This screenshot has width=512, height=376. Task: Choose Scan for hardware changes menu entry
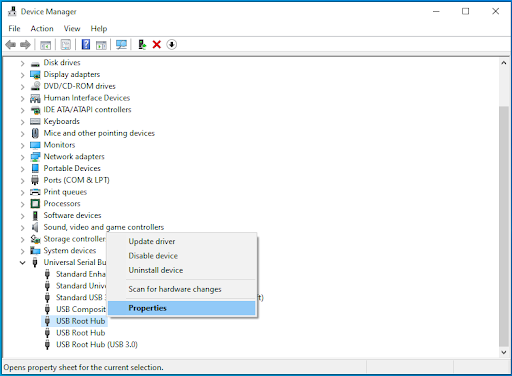[x=182, y=289]
